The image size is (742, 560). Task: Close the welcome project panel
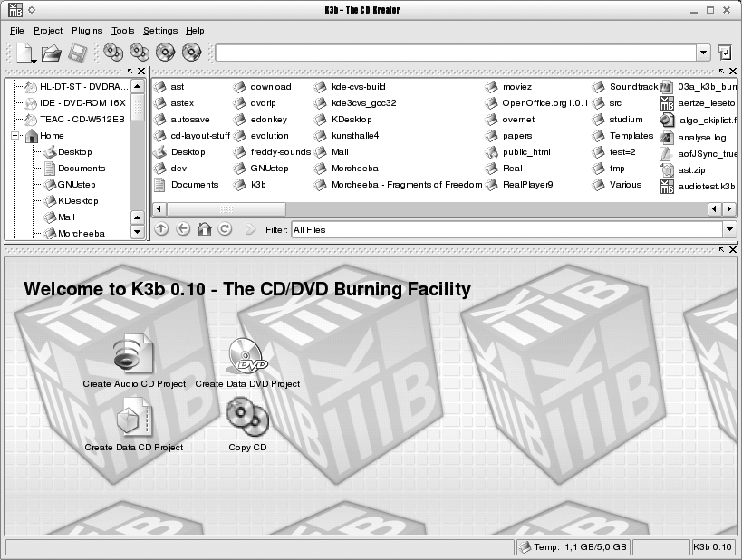[733, 249]
